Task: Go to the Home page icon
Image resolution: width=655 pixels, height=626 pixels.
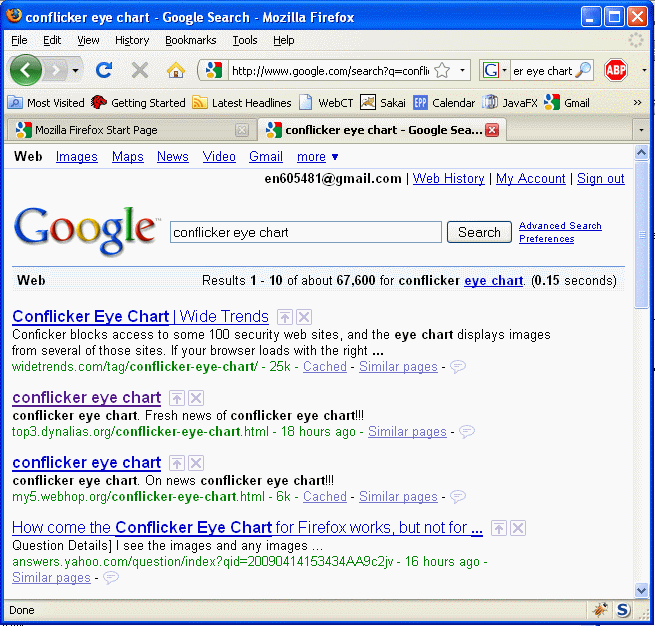Action: [176, 70]
